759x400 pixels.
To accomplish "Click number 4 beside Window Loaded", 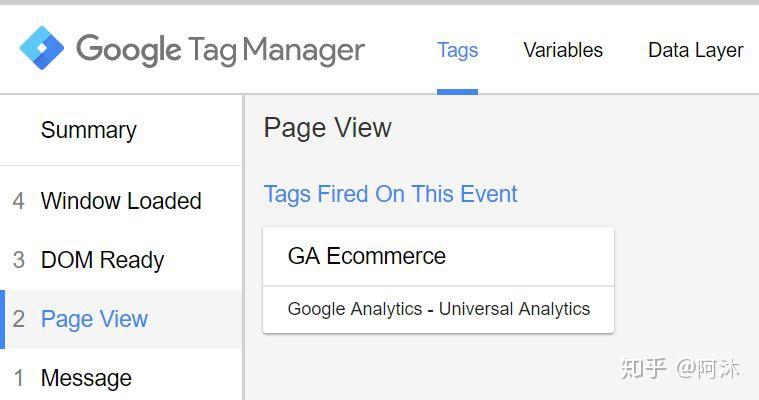I will tap(18, 201).
